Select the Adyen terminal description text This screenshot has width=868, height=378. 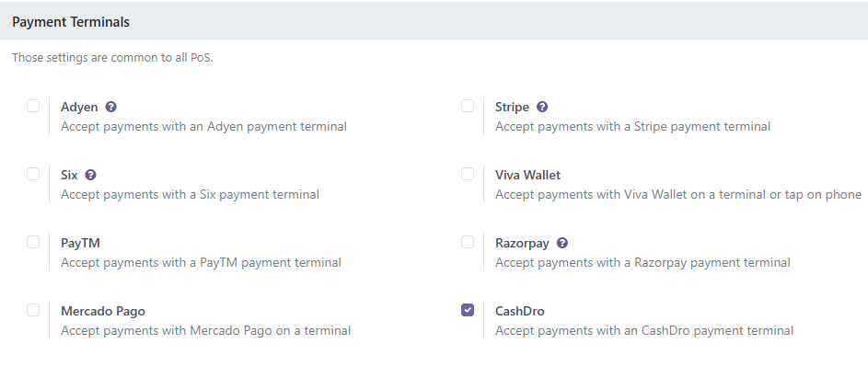(203, 127)
